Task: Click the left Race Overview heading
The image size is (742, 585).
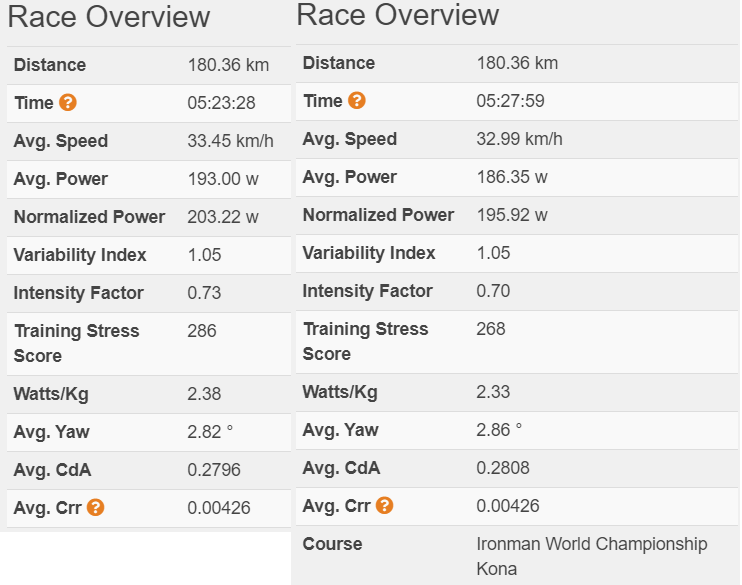Action: [x=109, y=17]
